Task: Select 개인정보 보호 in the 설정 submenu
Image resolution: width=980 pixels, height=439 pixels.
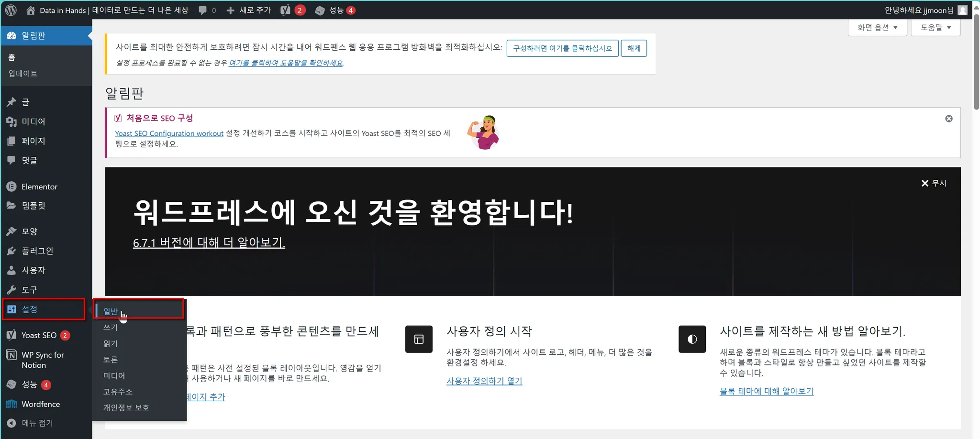Action: [139, 407]
